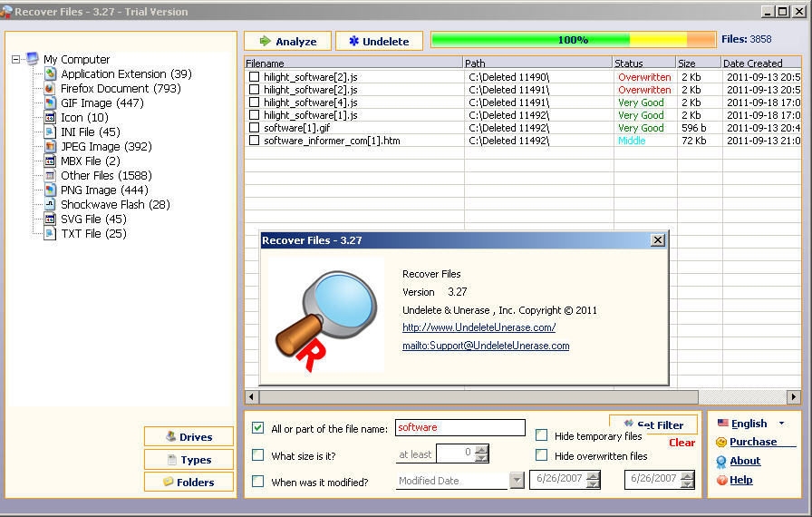Open the Modified Date dropdown
The height and width of the screenshot is (517, 812).
517,481
